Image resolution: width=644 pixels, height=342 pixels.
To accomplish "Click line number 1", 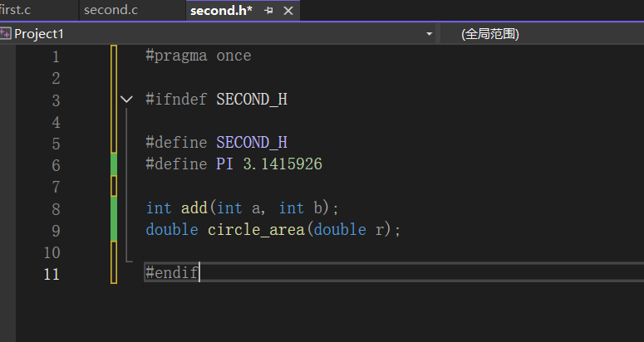I will (x=56, y=56).
